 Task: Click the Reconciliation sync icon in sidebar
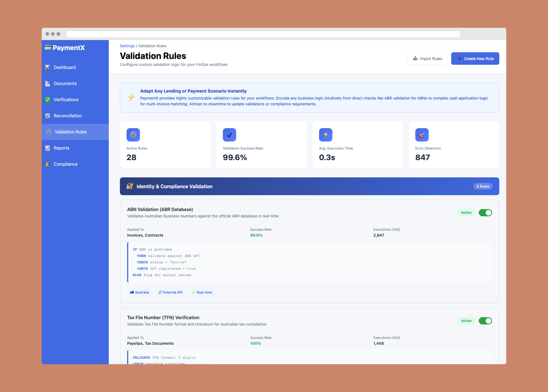pyautogui.click(x=48, y=116)
